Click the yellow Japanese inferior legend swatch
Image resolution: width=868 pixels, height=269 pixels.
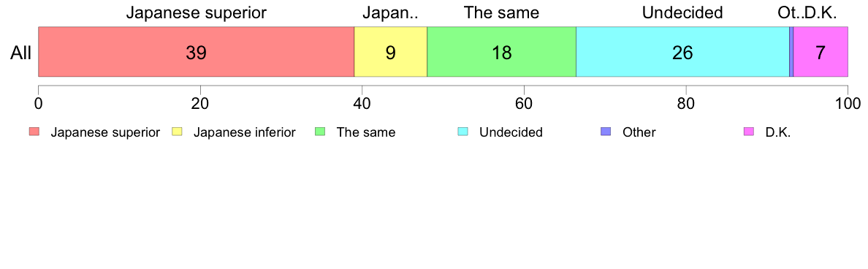(177, 132)
